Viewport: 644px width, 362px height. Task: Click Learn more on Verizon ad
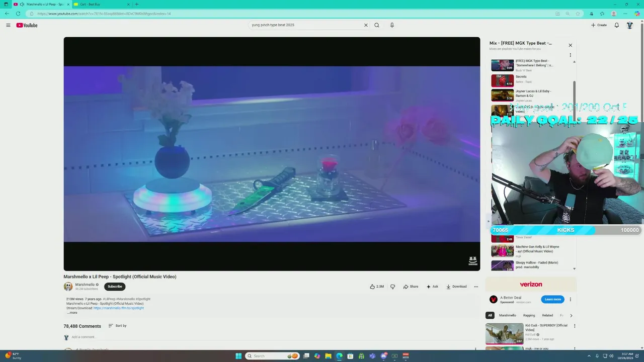click(552, 300)
